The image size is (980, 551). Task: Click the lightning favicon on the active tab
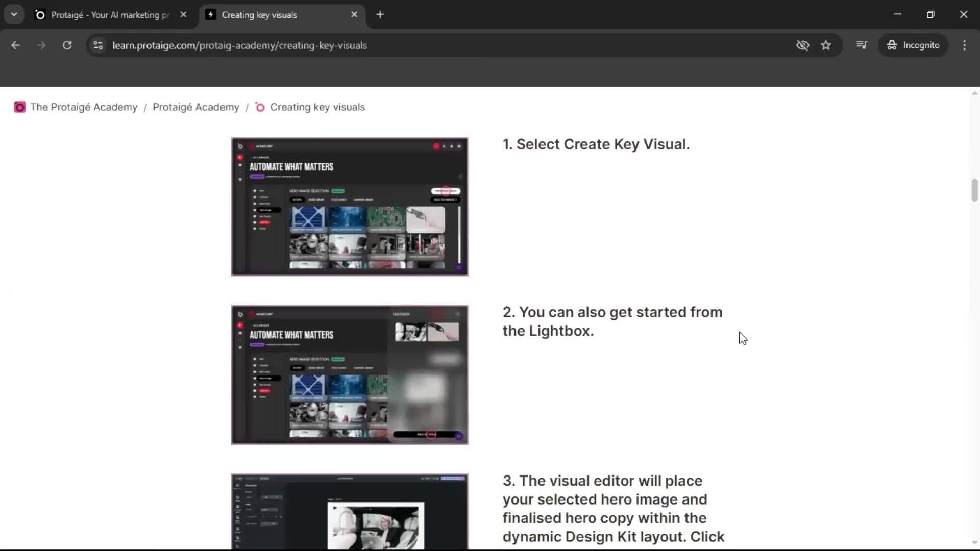click(211, 15)
